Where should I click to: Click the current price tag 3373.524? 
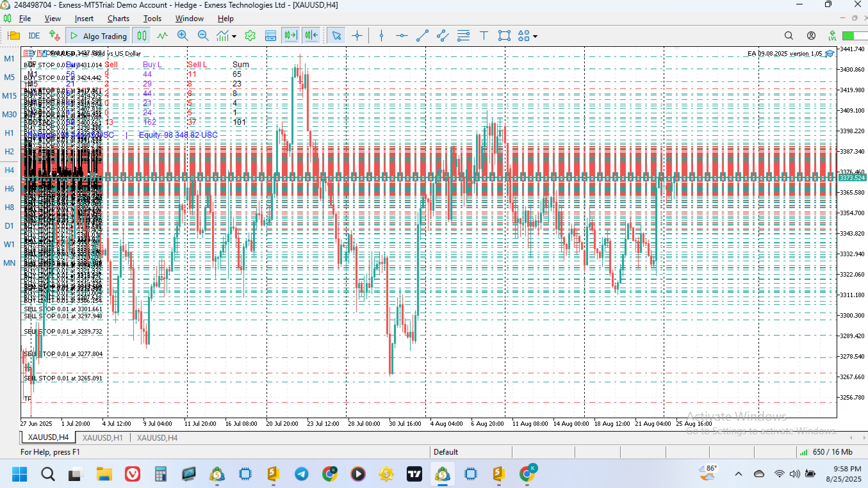click(851, 177)
